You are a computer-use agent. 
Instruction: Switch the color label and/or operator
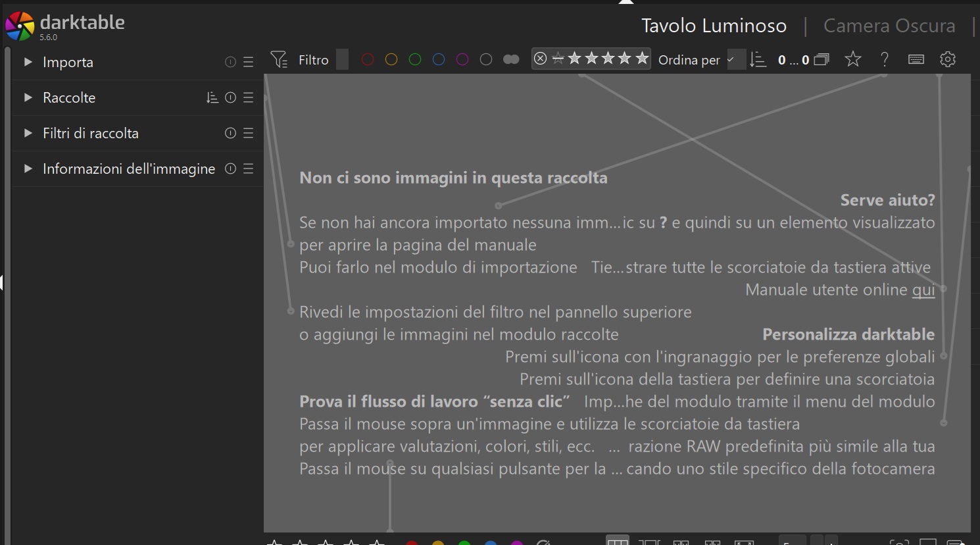tap(511, 60)
